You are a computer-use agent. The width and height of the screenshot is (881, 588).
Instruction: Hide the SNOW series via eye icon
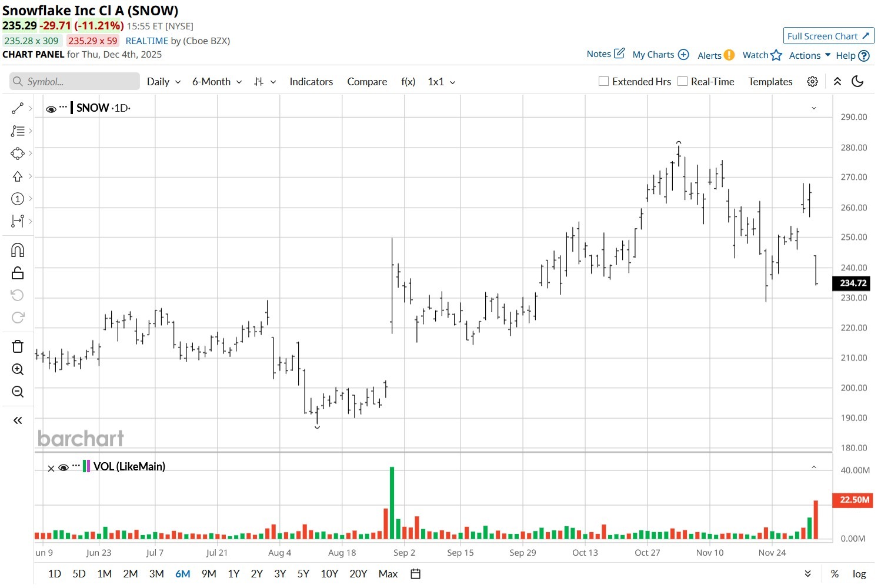(51, 109)
